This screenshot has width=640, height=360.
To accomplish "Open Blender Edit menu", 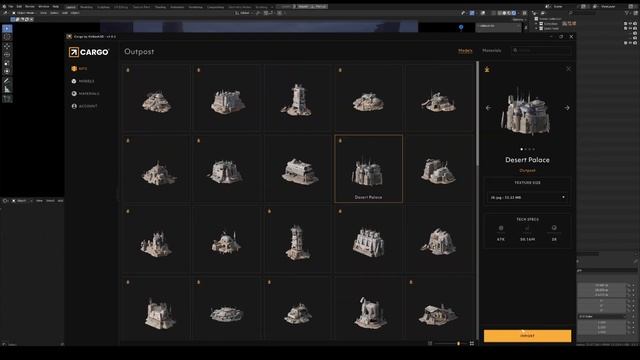I will 19,7.
